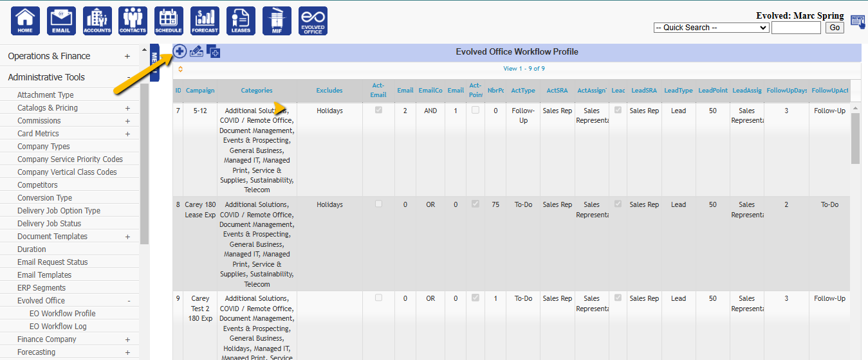The width and height of the screenshot is (868, 360).
Task: Click the orange grid collapse arrows icon
Action: coord(180,69)
